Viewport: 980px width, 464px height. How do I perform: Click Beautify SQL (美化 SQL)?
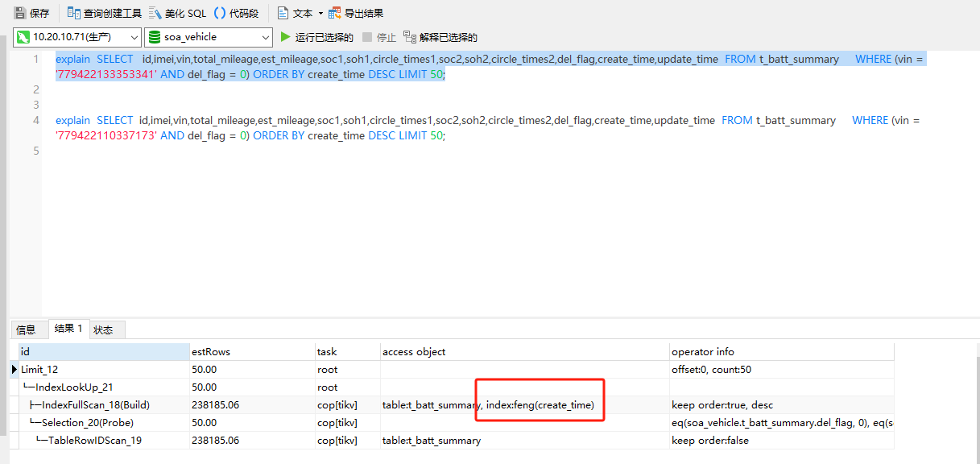point(178,13)
